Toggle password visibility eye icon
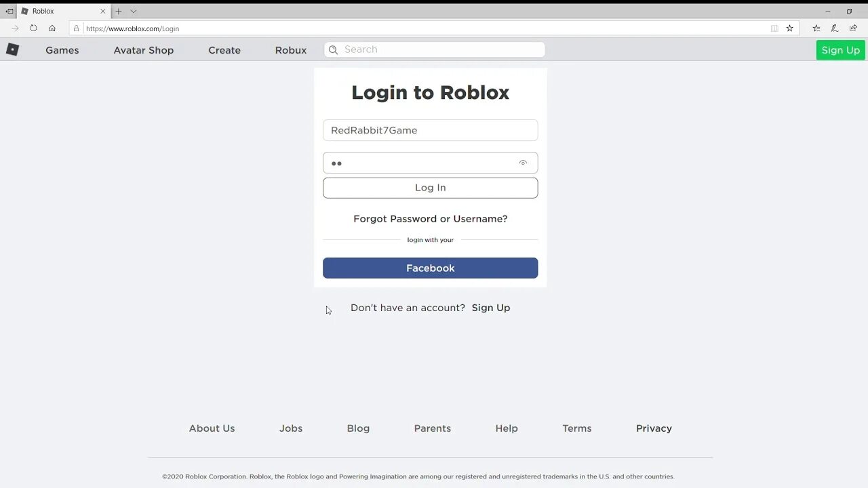Viewport: 868px width, 488px height. [523, 163]
